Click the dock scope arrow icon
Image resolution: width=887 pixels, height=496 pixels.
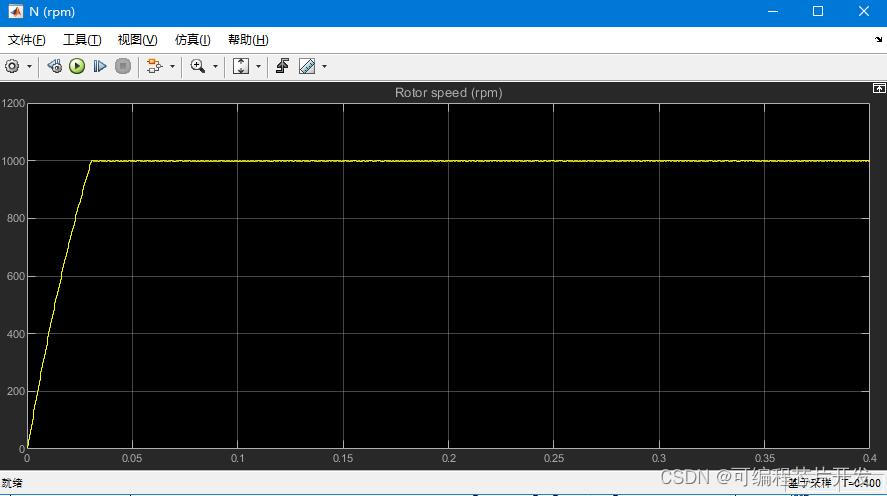tap(878, 40)
